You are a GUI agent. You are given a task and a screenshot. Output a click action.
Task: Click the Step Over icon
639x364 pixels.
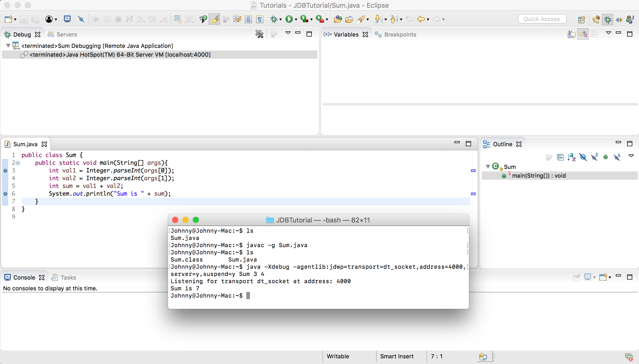[x=152, y=19]
